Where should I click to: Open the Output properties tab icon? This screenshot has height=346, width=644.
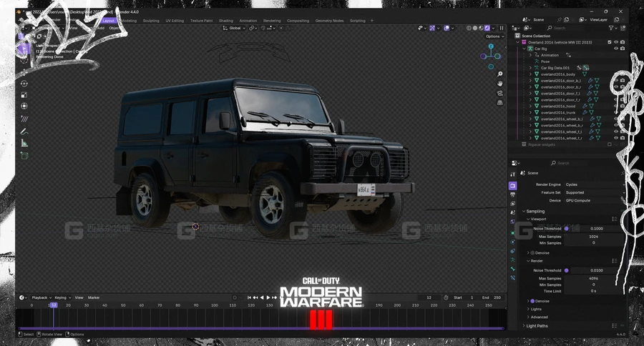513,194
